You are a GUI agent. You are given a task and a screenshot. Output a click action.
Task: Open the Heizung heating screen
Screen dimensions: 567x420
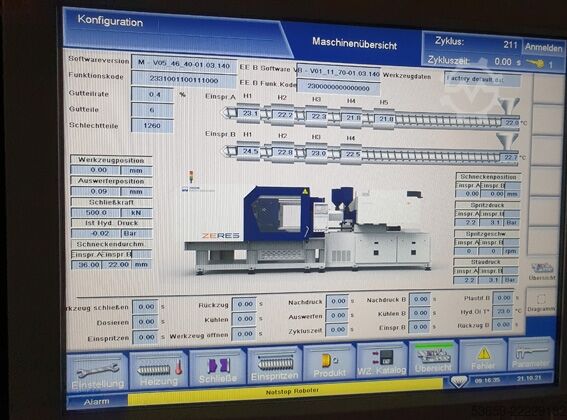(158, 370)
